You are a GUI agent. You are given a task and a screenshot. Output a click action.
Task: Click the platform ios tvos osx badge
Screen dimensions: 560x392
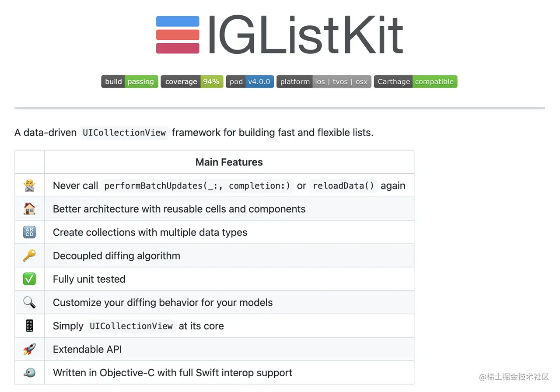(324, 82)
